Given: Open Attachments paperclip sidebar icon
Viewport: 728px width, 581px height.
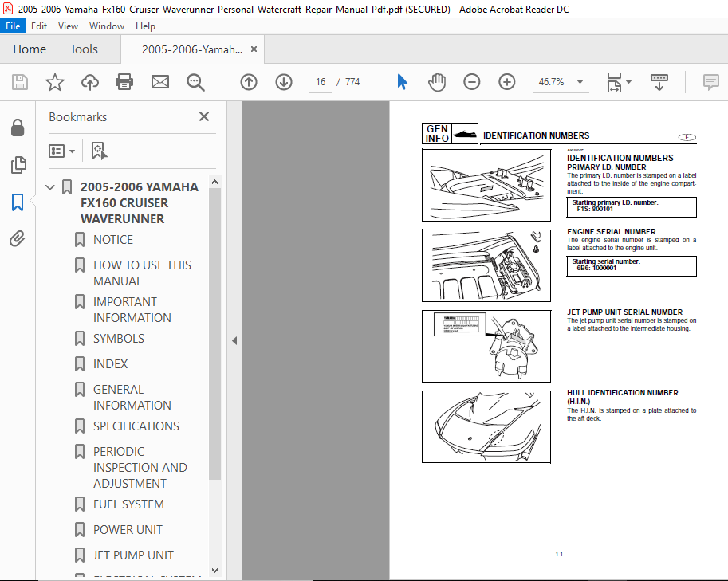Looking at the screenshot, I should pyautogui.click(x=18, y=239).
